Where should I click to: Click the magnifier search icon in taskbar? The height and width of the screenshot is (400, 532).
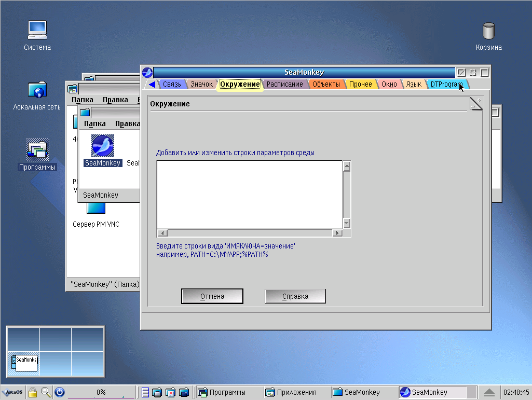tap(46, 392)
